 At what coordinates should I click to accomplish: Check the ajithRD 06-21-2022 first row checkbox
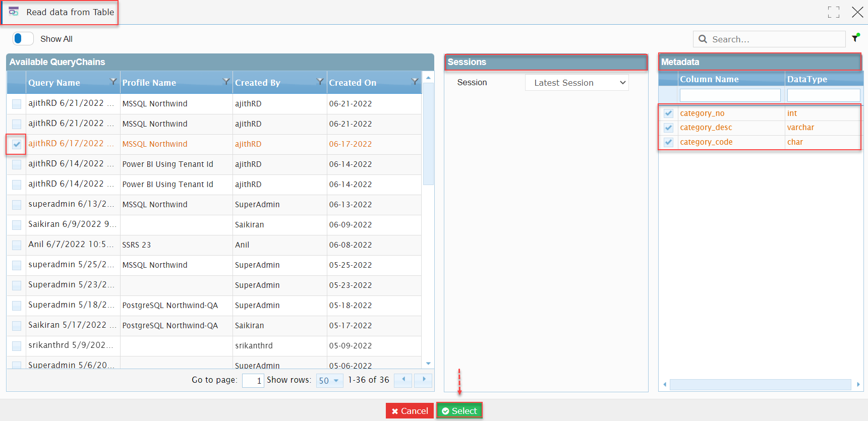[17, 104]
